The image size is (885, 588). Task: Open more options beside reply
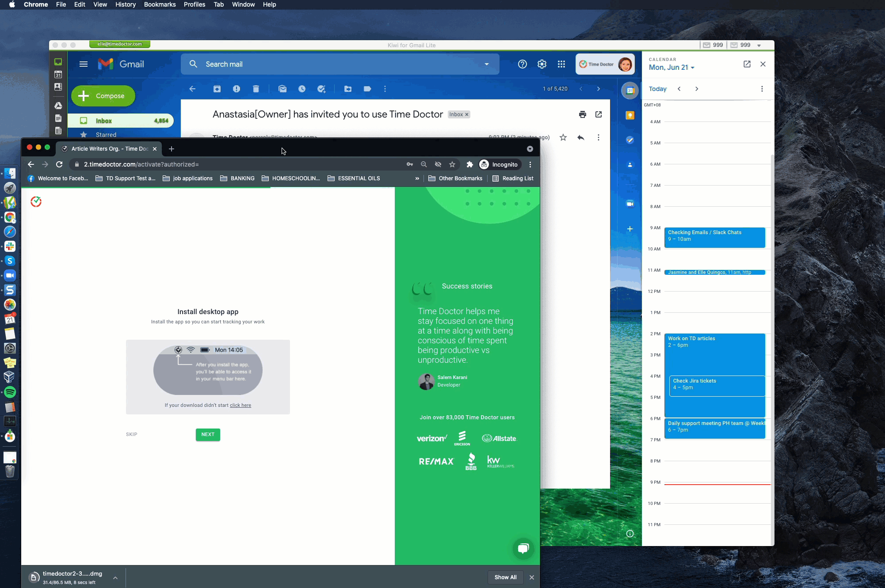[x=599, y=137]
